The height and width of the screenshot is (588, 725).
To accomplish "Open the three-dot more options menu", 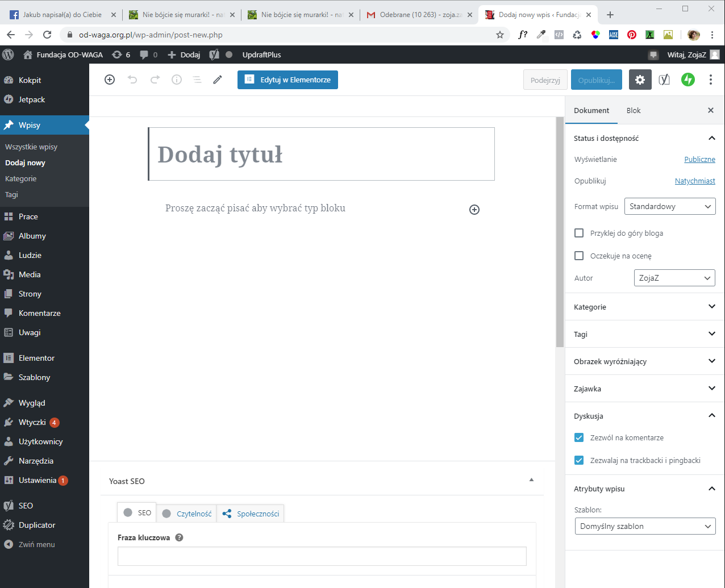I will coord(710,80).
